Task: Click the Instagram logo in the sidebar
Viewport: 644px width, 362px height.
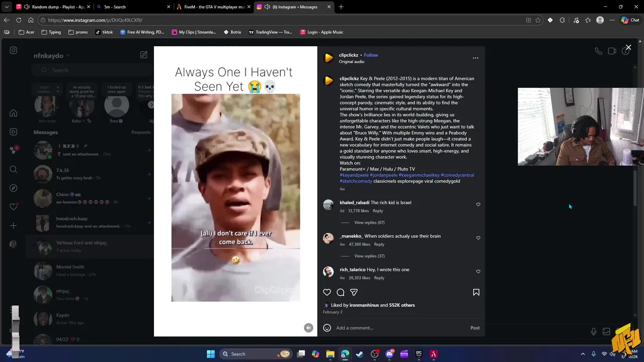Action: 14,50
